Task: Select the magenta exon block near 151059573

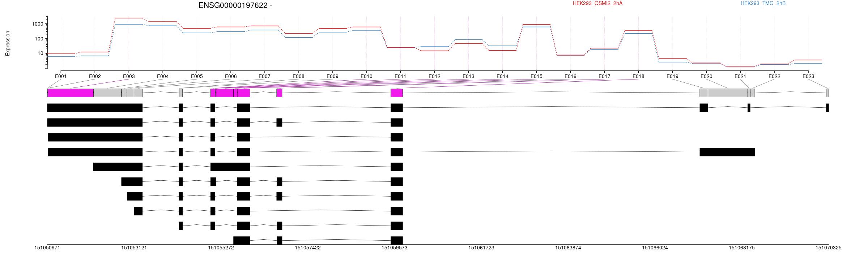Action: tap(397, 93)
